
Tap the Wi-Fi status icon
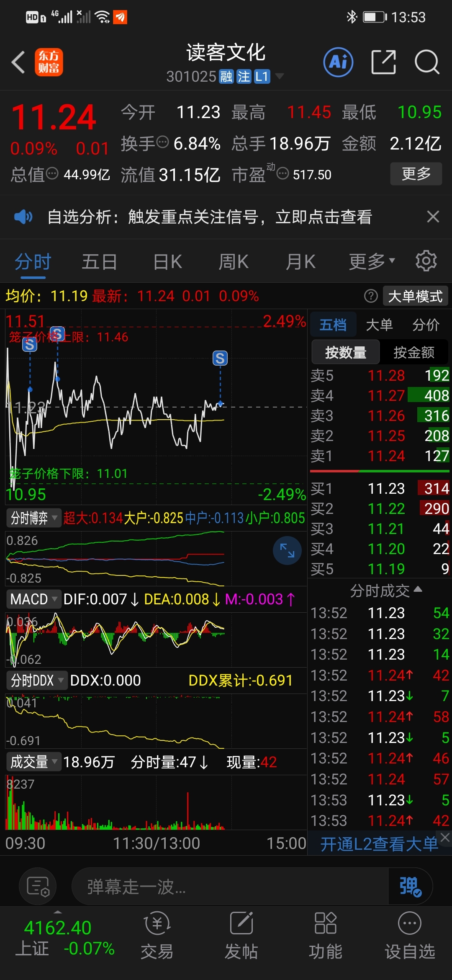102,17
